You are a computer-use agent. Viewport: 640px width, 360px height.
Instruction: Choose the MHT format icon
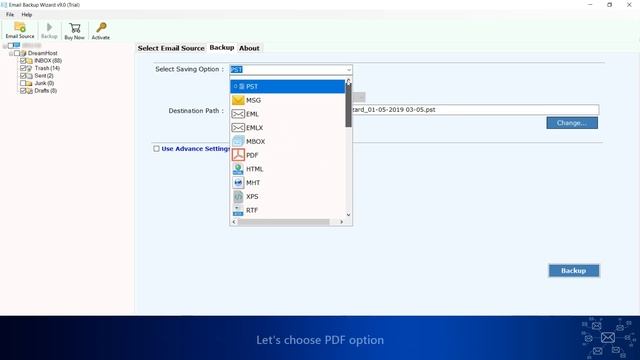[238, 183]
